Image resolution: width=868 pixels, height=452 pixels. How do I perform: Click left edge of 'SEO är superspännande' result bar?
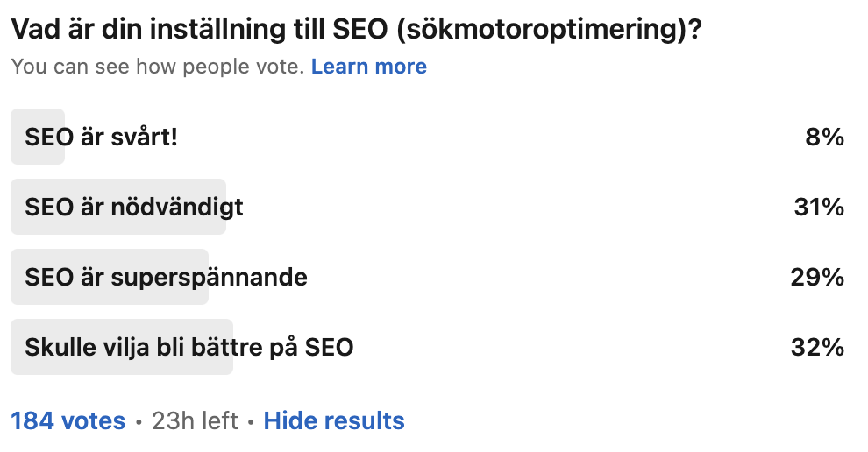pyautogui.click(x=18, y=278)
